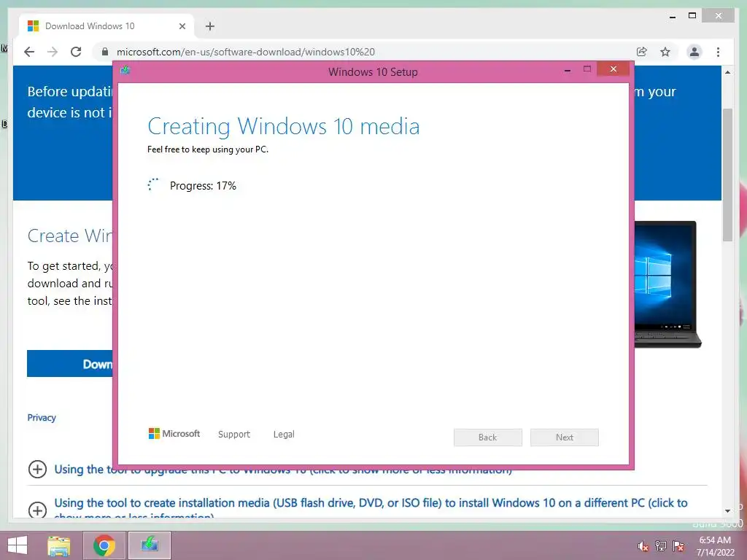Click the scrollbar down arrow in Chrome
This screenshot has width=747, height=560.
(x=727, y=511)
